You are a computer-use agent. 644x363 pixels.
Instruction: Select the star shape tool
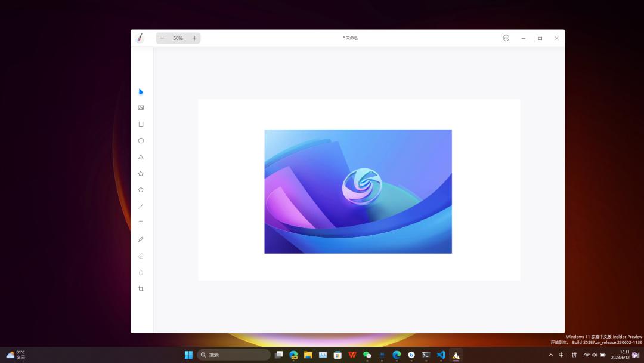pos(141,173)
